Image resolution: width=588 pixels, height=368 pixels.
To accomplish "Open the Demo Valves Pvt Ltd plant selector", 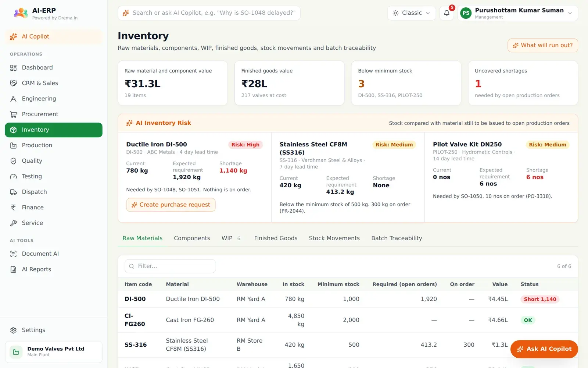I will (x=54, y=352).
